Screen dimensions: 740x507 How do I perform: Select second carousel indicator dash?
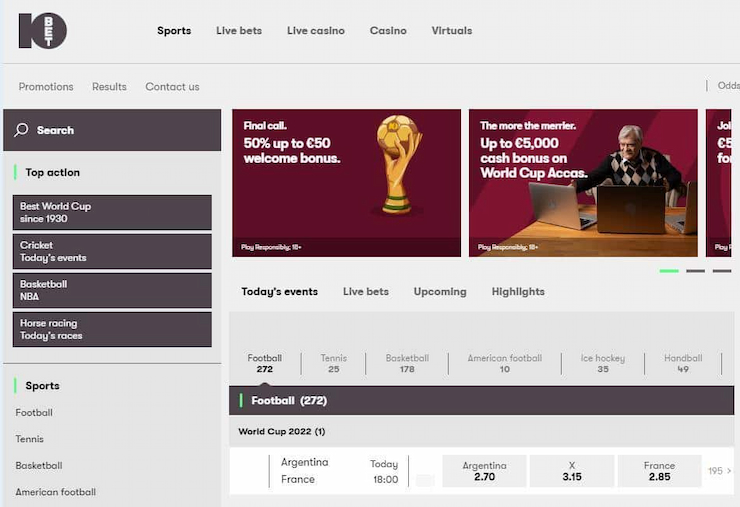(x=695, y=271)
